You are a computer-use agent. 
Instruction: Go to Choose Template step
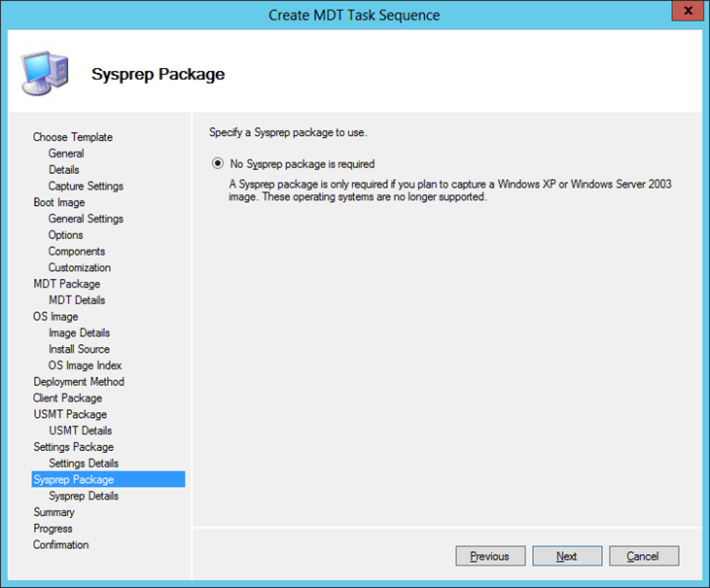[73, 137]
